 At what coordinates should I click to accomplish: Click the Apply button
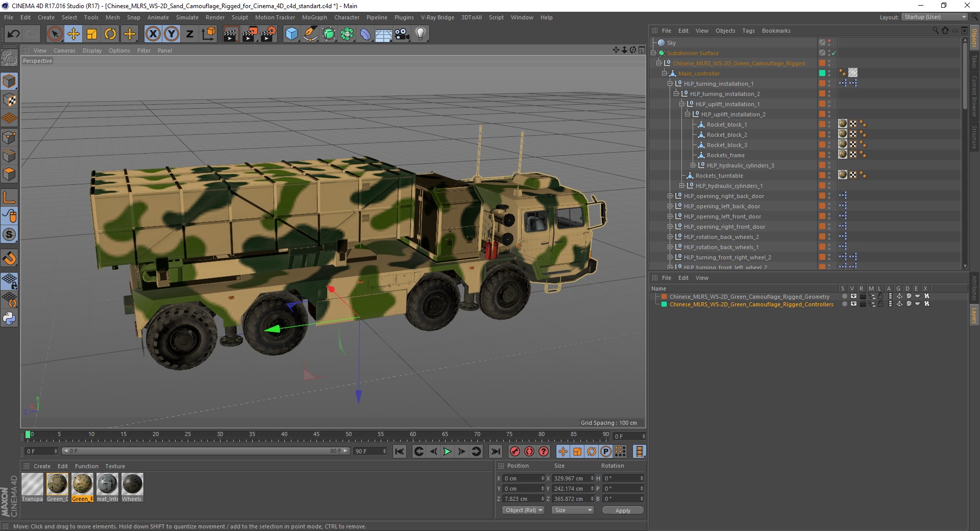[623, 510]
